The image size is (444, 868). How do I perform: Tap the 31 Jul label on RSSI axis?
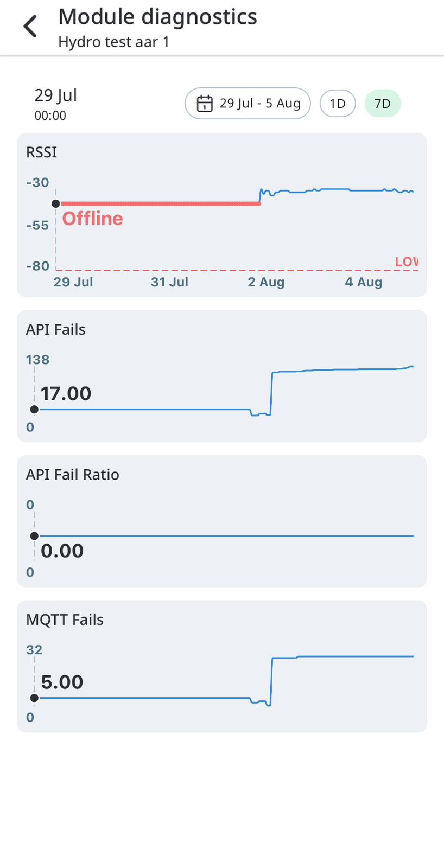click(x=169, y=282)
